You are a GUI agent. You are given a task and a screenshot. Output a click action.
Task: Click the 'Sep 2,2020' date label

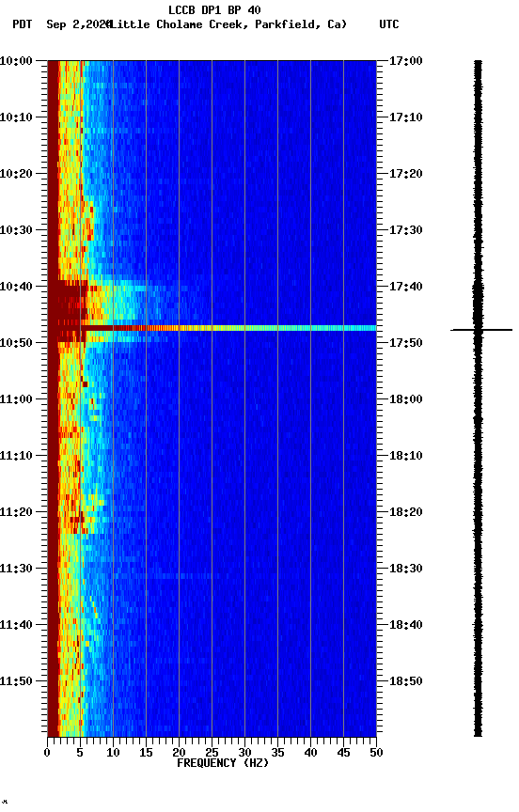pos(78,24)
